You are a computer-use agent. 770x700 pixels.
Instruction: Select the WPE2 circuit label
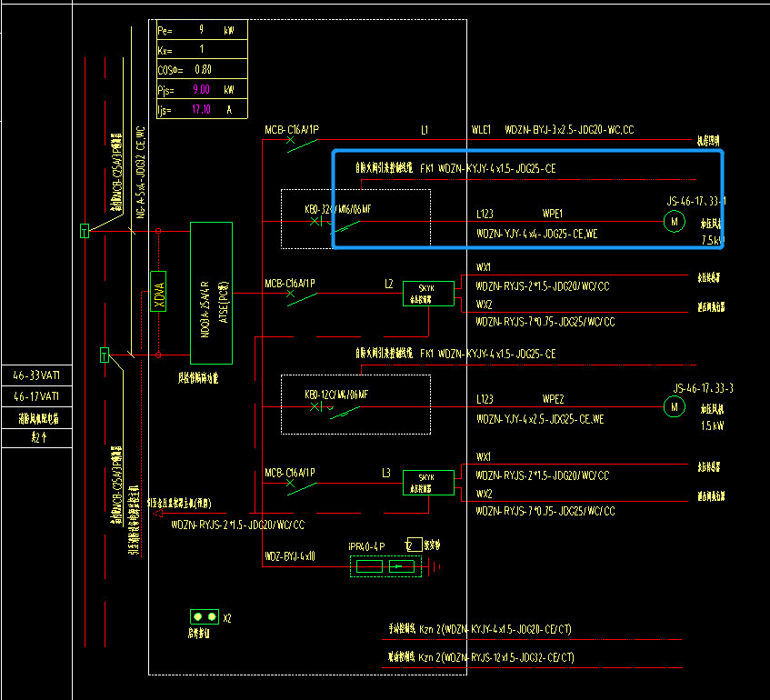553,399
